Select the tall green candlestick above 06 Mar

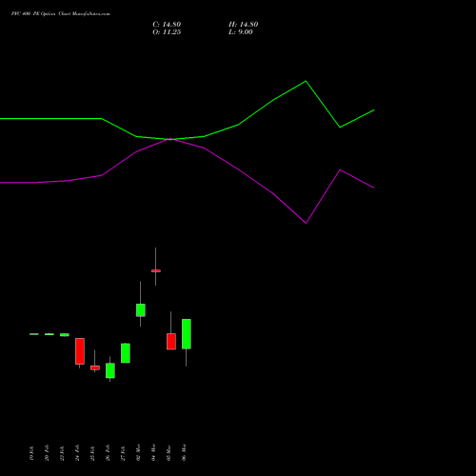tap(187, 334)
